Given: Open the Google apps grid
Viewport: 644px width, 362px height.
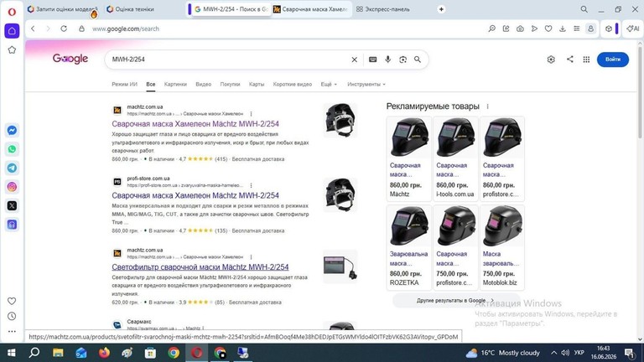Looking at the screenshot, I should coord(586,59).
